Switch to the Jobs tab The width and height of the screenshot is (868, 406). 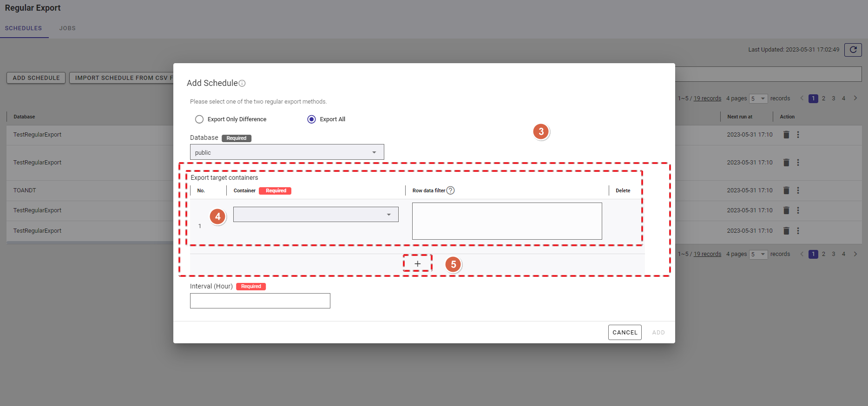[67, 28]
